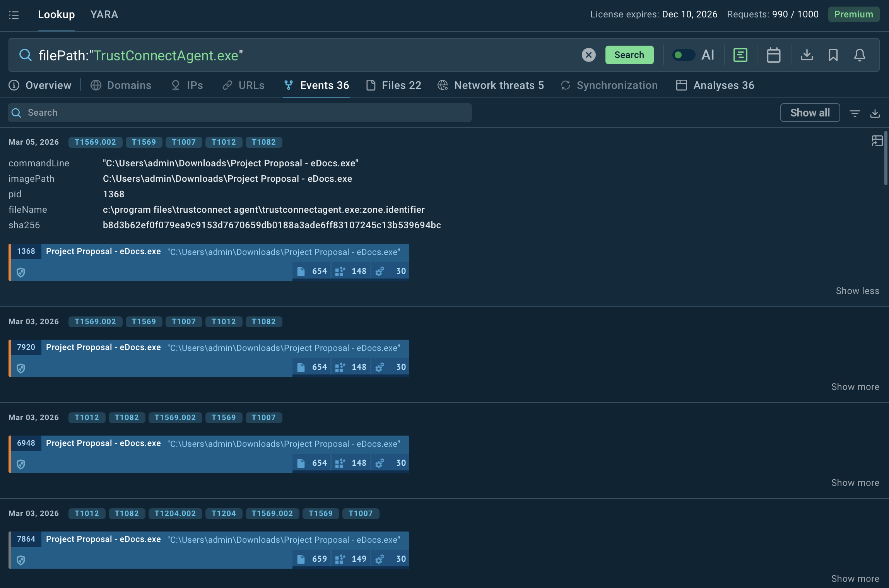Export events using the download icon beside filters
The image size is (889, 588).
(x=875, y=113)
